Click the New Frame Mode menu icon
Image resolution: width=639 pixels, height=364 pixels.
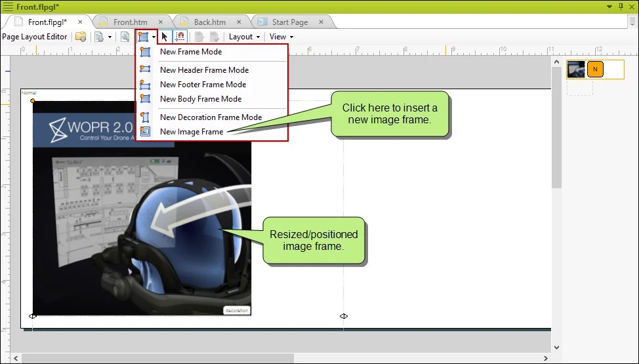pos(145,52)
